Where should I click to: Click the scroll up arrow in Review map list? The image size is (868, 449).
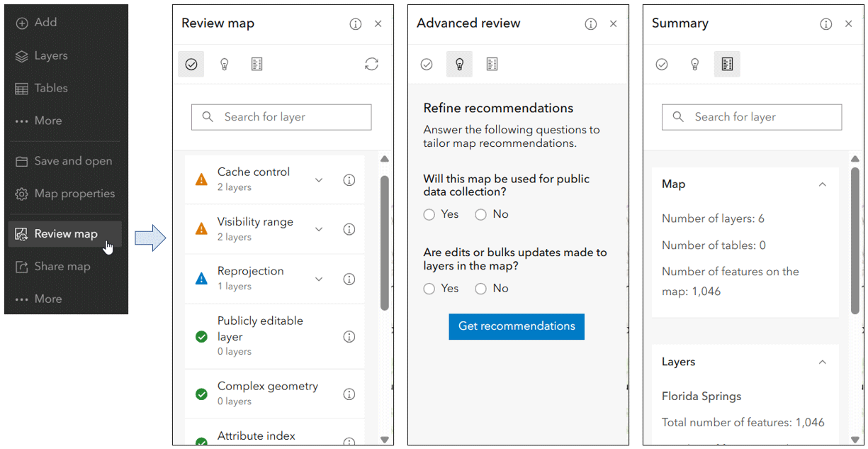tap(385, 160)
